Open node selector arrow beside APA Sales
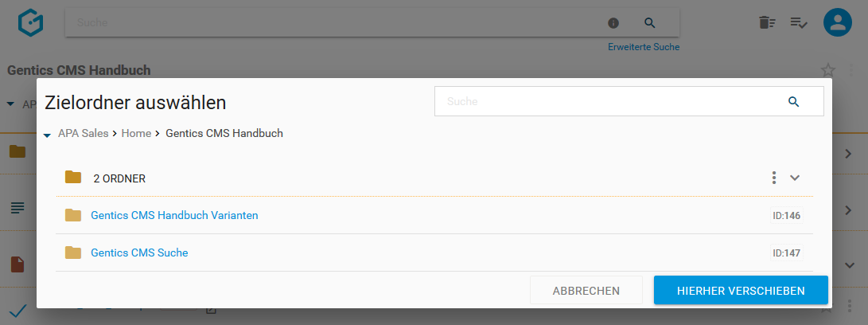The image size is (868, 325). pos(47,135)
